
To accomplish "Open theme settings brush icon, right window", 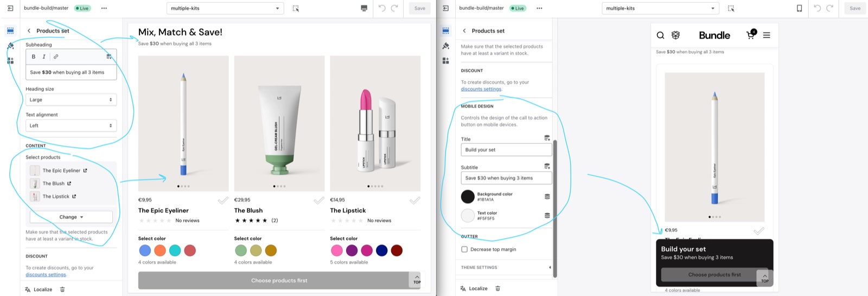I will tap(445, 46).
